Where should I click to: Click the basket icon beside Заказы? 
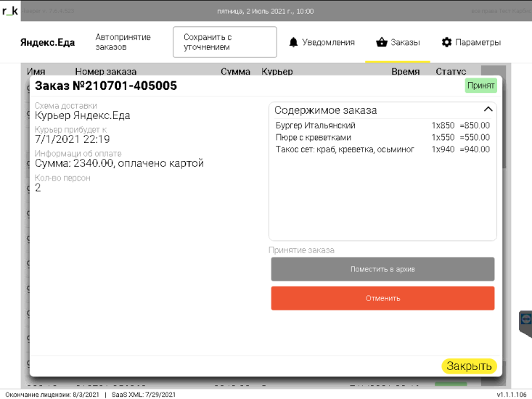point(382,42)
